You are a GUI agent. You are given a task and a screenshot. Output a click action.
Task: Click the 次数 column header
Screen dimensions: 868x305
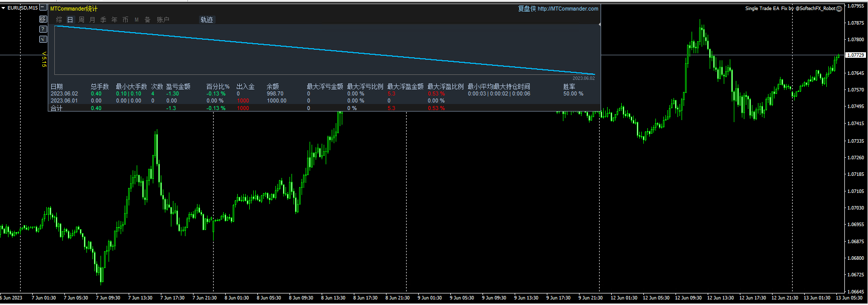(157, 86)
